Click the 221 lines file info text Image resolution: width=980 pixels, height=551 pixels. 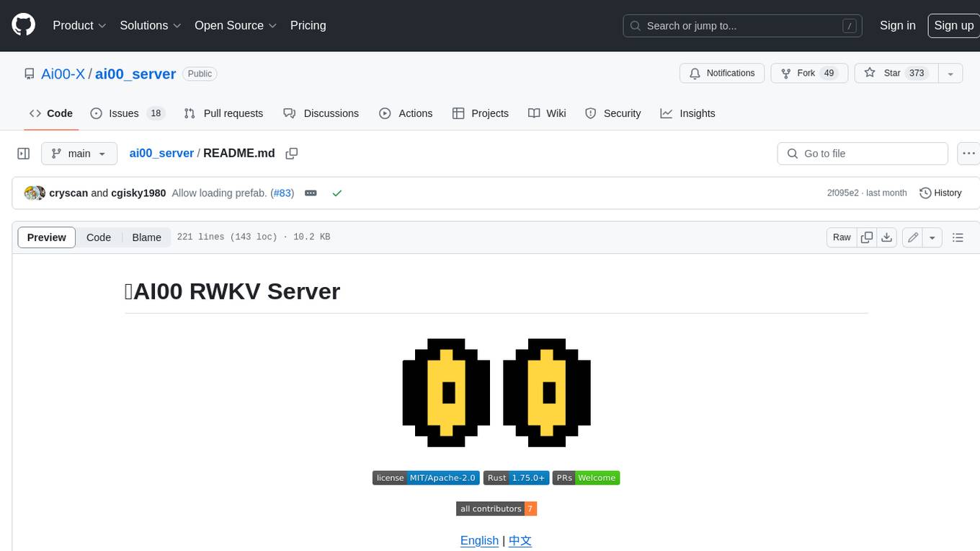pos(254,237)
